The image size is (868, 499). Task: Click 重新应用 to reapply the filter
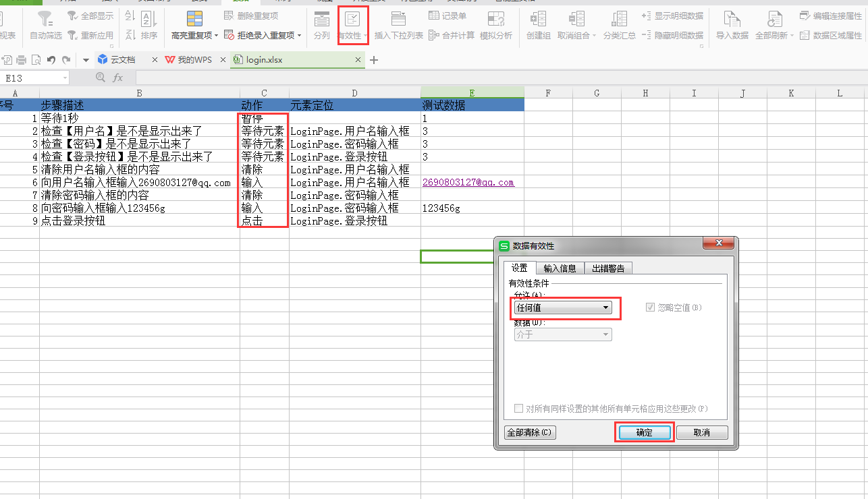coord(90,35)
